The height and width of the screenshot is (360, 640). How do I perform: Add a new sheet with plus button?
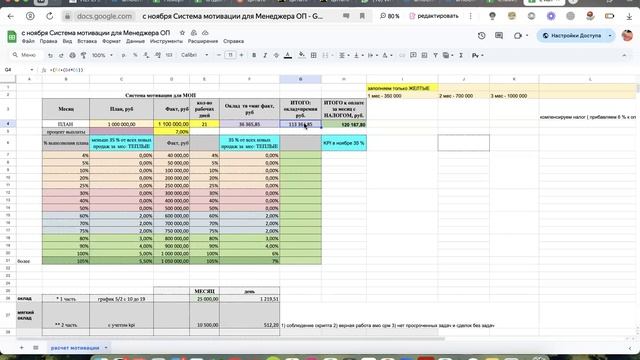pyautogui.click(x=22, y=348)
